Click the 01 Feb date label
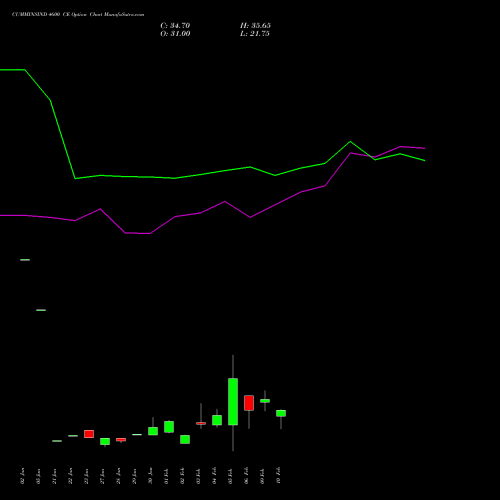This screenshot has height=500, width=500. coord(166,476)
